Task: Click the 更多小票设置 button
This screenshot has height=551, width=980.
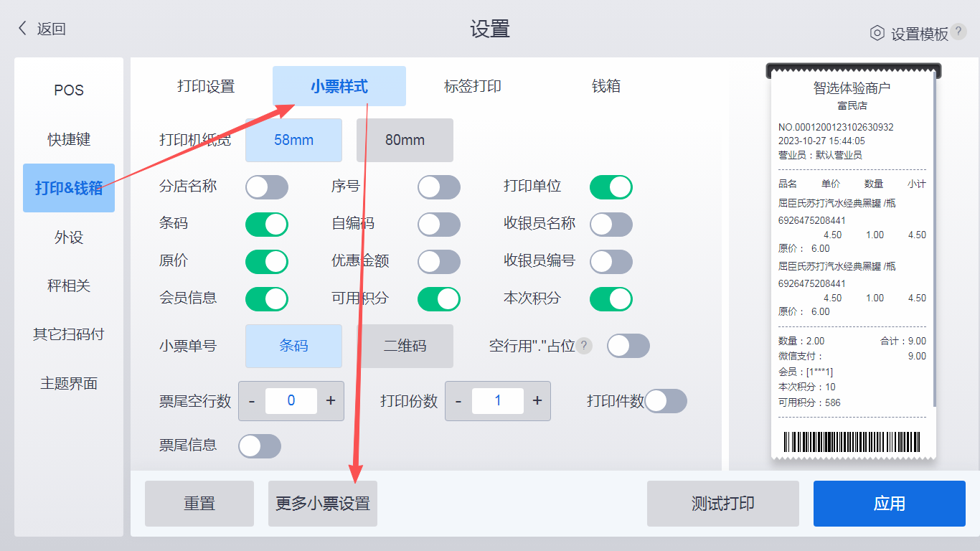Action: tap(323, 504)
